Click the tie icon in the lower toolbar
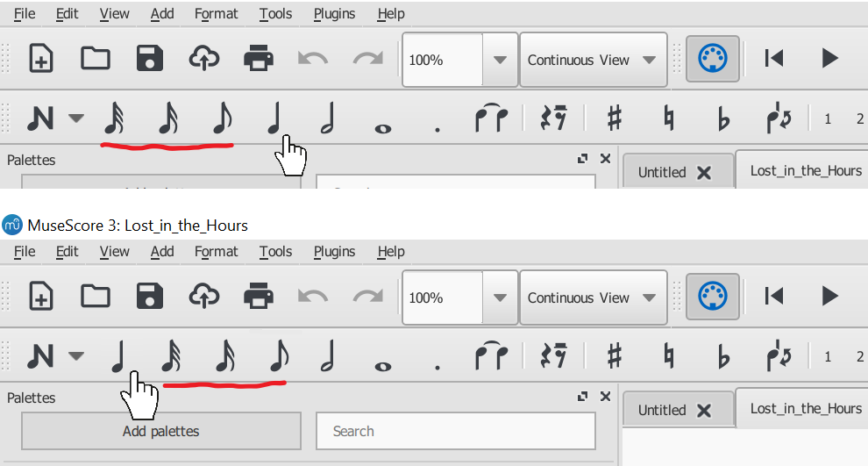868x466 pixels. click(492, 355)
